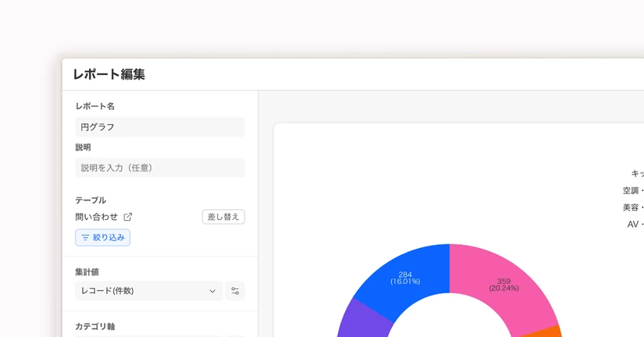
Task: Click the 美容 legend entry
Action: coord(633,208)
